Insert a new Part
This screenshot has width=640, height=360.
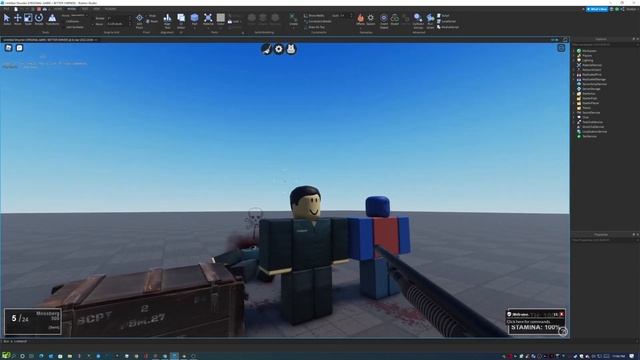tap(194, 20)
